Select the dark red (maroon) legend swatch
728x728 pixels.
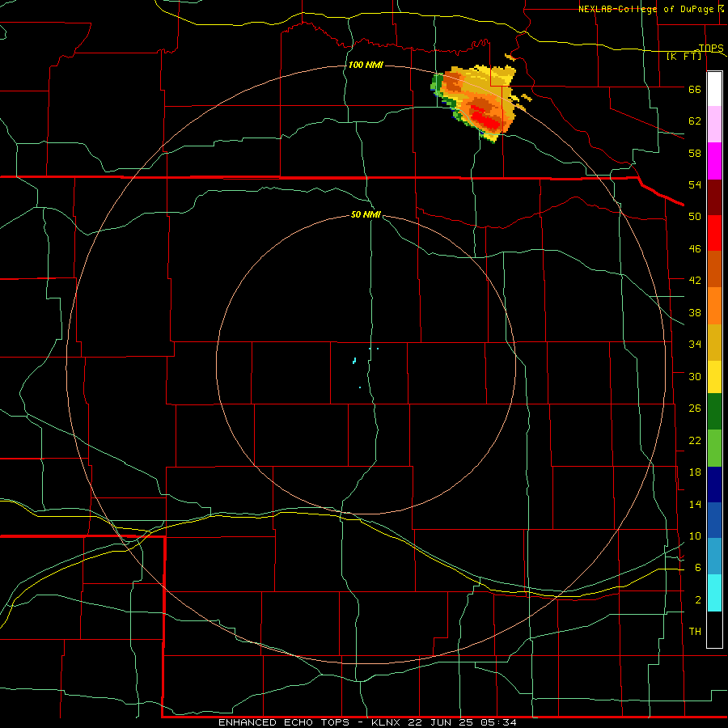tap(714, 197)
